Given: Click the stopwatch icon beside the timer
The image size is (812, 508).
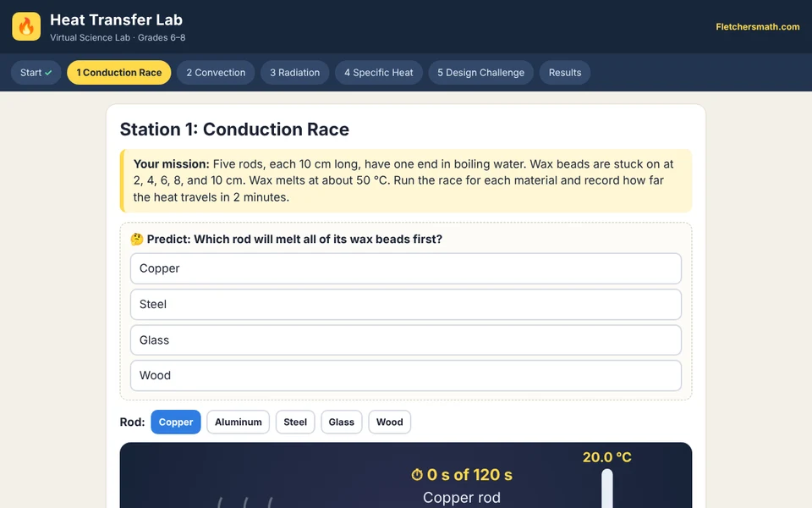Looking at the screenshot, I should tap(417, 474).
